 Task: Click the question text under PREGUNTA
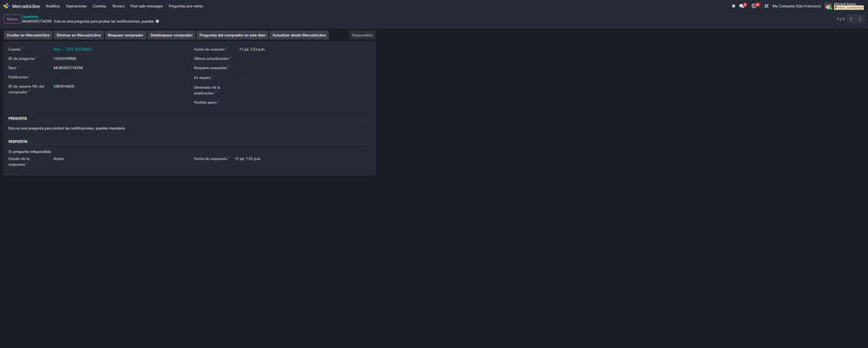[66, 128]
